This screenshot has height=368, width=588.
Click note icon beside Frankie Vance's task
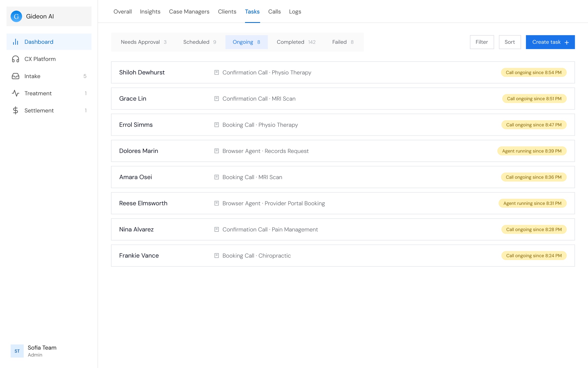tap(217, 256)
